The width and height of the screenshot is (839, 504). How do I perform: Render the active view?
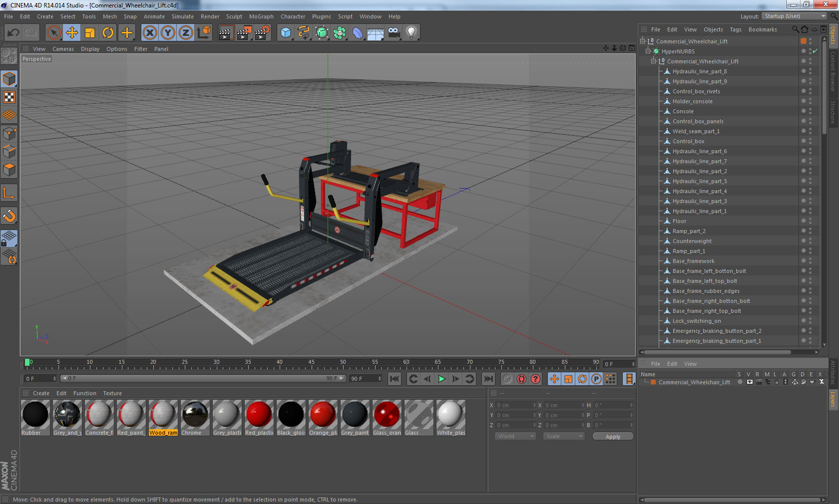[226, 33]
